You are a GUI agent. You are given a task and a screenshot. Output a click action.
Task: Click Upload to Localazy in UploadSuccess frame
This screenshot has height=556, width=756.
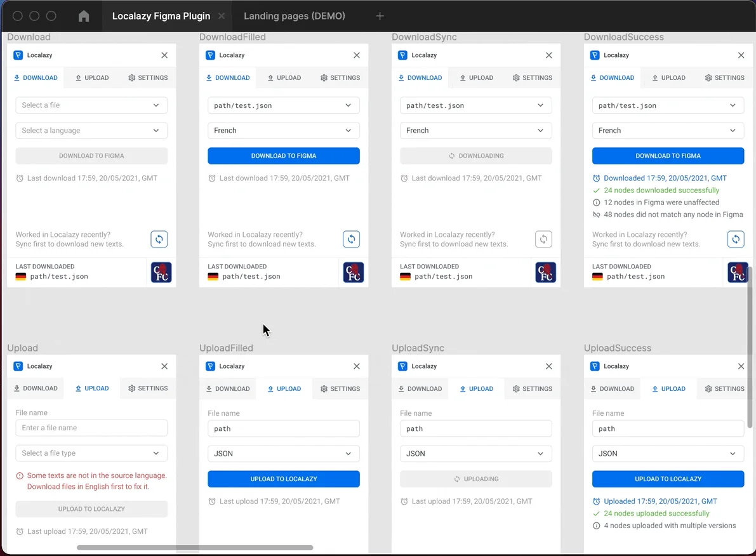(x=668, y=479)
